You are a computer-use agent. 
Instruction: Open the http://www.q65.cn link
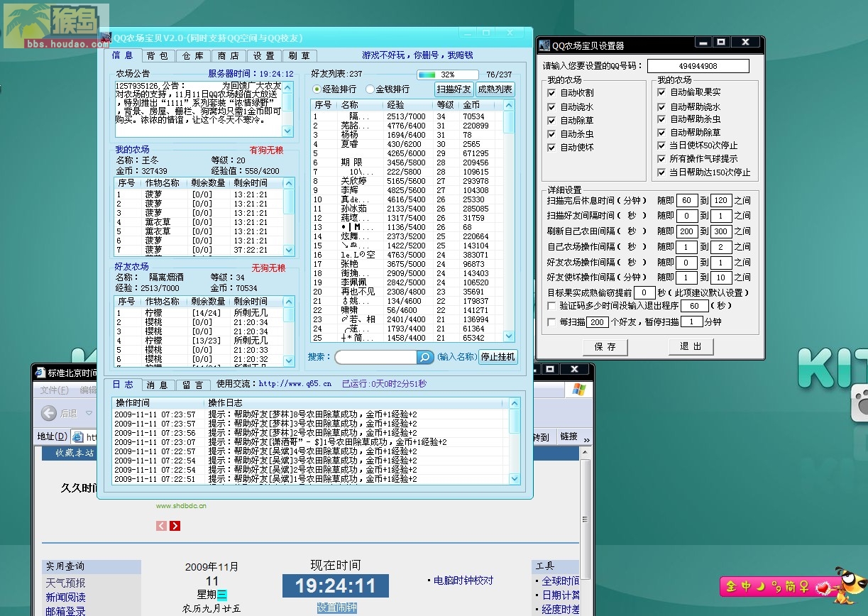295,384
